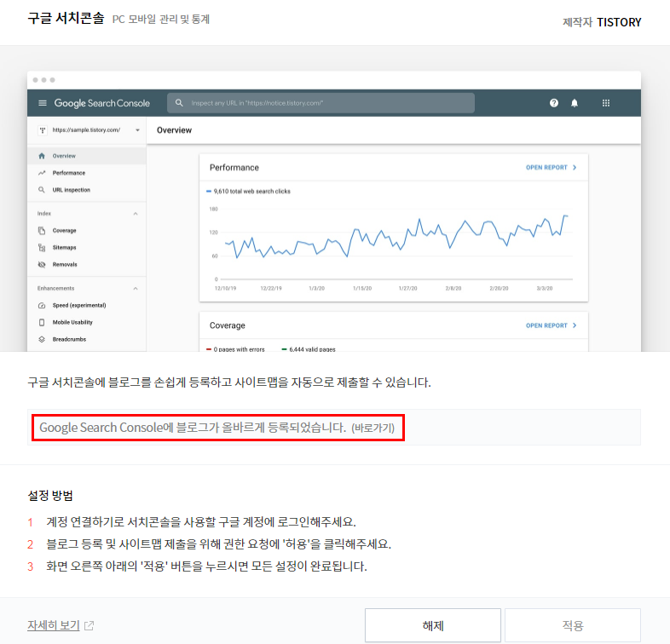Image resolution: width=670 pixels, height=644 pixels.
Task: Click the Removals hidden-eye icon
Action: pyautogui.click(x=42, y=265)
